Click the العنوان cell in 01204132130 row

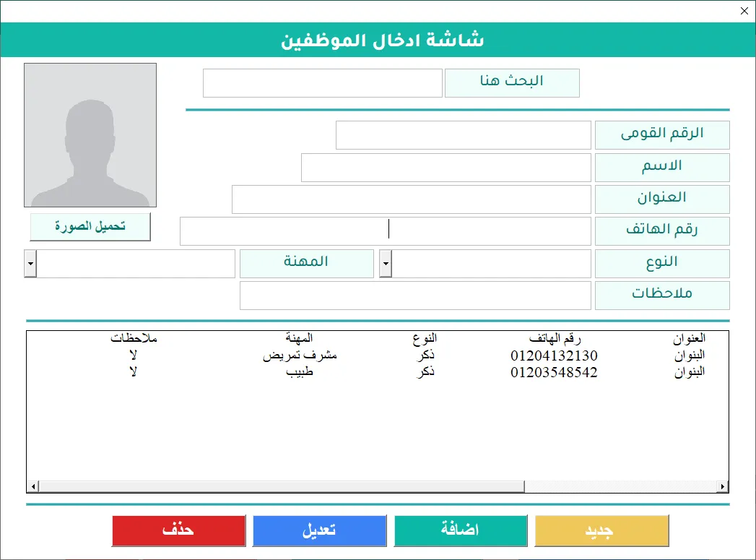690,356
